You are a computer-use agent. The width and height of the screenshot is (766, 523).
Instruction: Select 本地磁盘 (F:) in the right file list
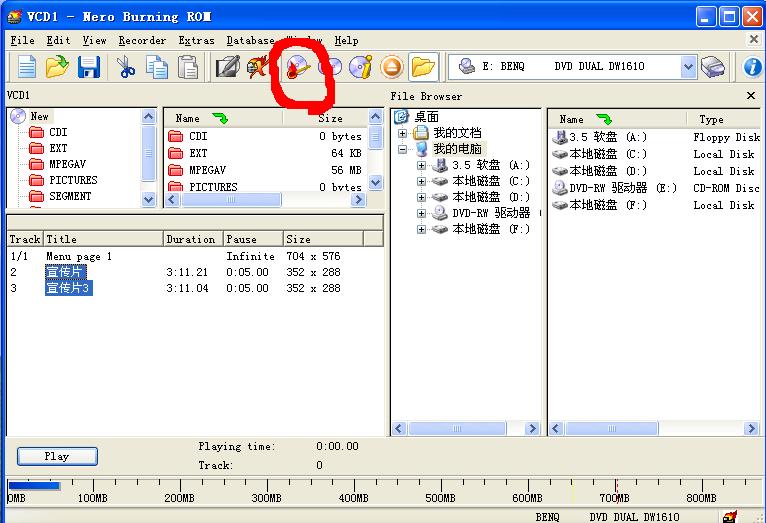(599, 205)
